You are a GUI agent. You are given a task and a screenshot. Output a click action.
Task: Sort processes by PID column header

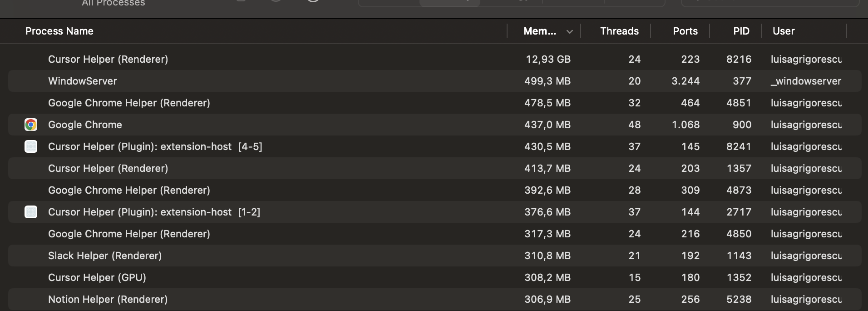pos(741,31)
